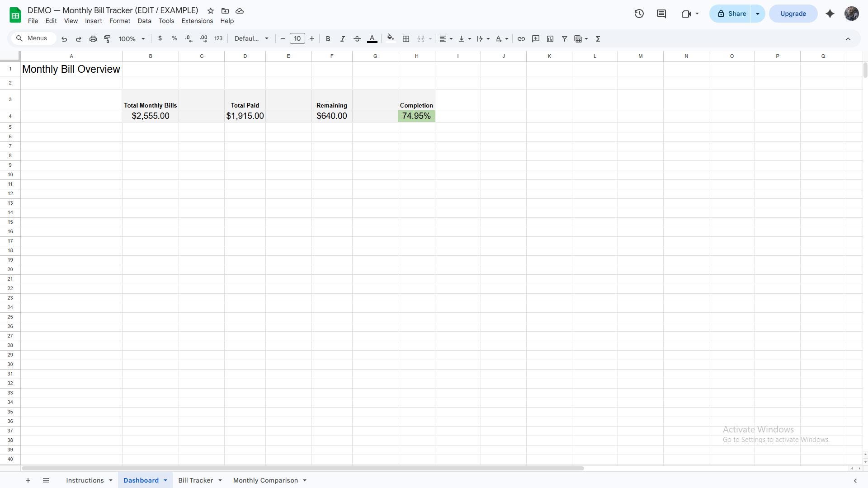Open the zoom 100% dropdown
This screenshot has height=488, width=868.
pos(132,39)
